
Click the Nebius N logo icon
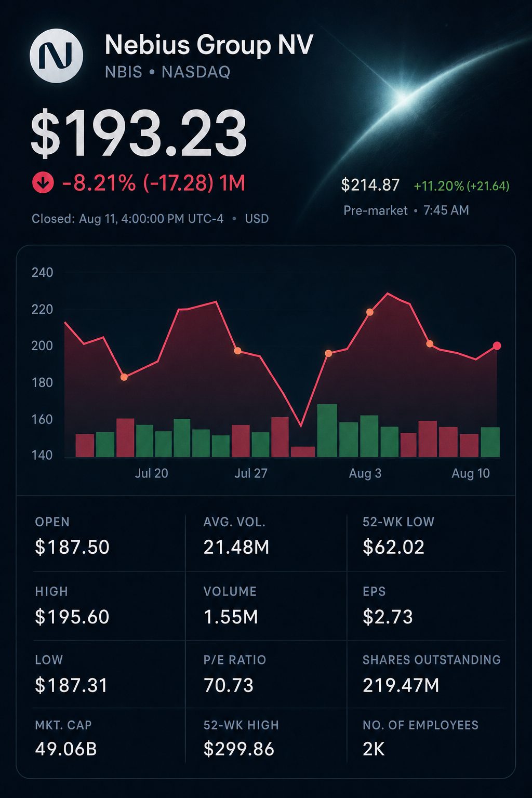click(x=57, y=56)
